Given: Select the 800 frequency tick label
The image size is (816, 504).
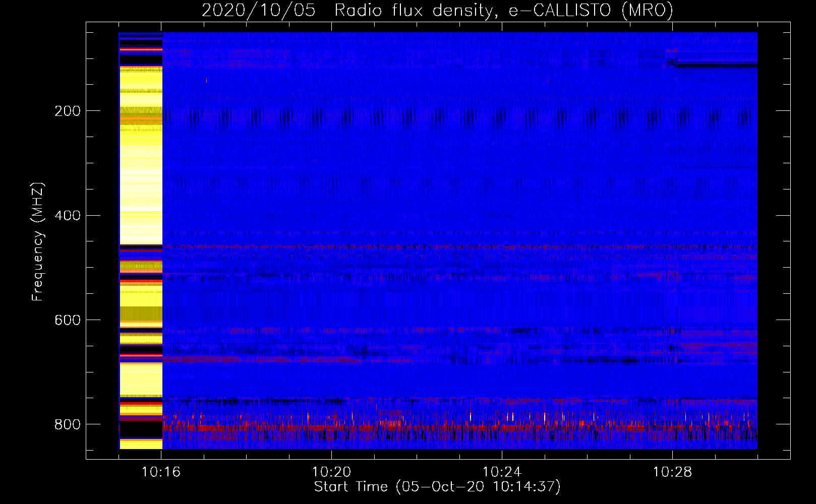Looking at the screenshot, I should tap(67, 424).
